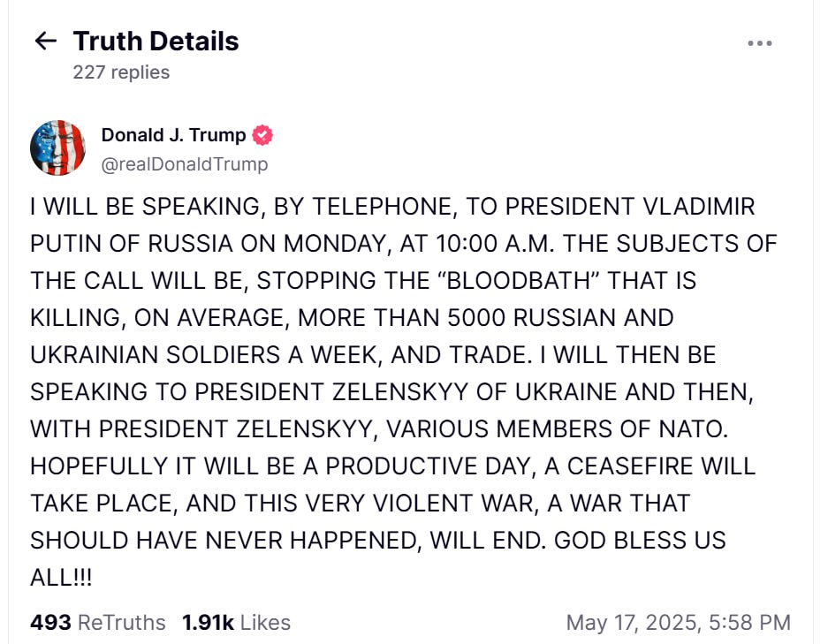Click the back arrow beside Truth Details
This screenshot has height=644, width=828.
tap(45, 41)
